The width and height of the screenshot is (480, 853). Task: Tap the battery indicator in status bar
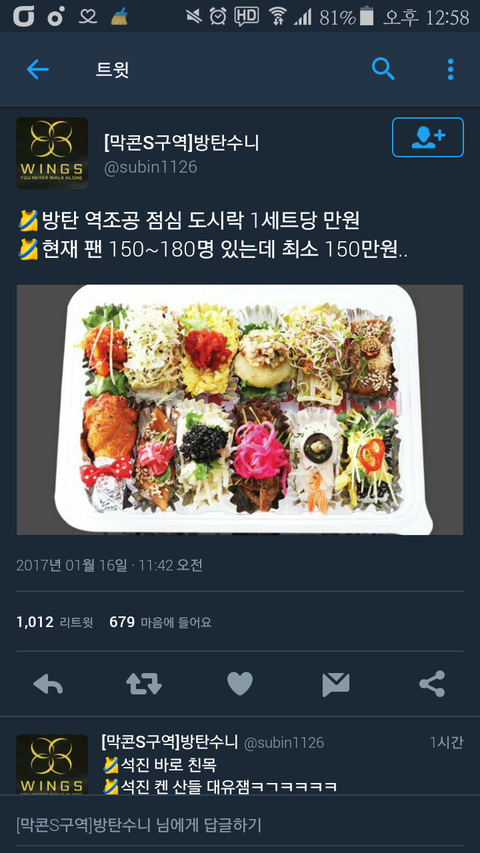367,17
